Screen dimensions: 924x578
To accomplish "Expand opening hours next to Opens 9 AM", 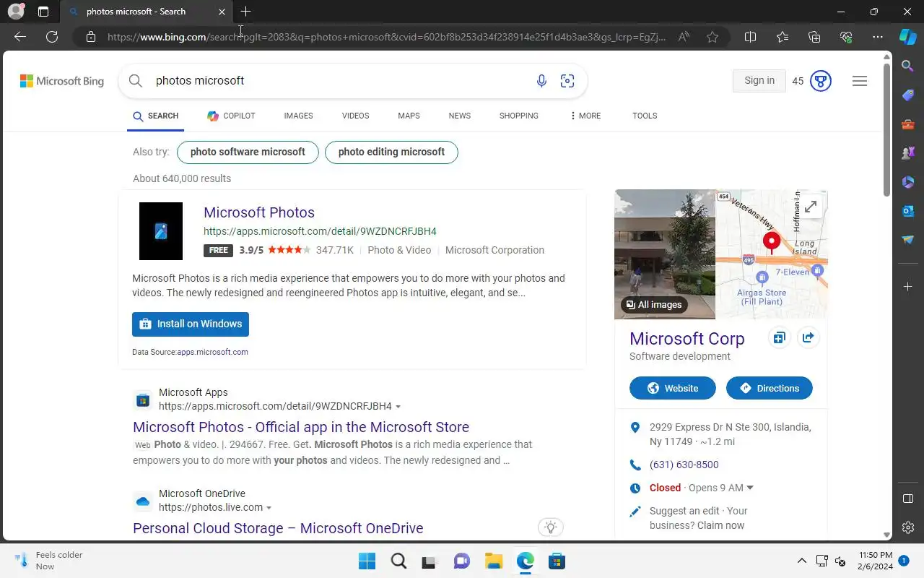I will (x=750, y=488).
